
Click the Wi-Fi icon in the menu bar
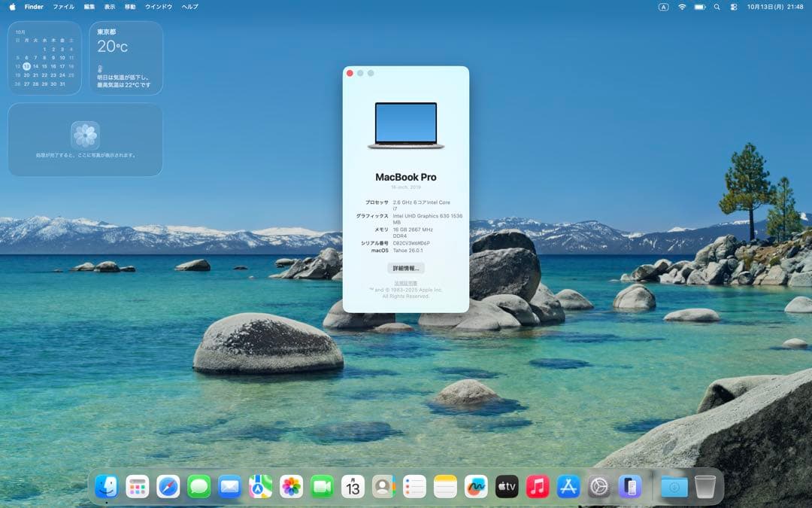[682, 7]
